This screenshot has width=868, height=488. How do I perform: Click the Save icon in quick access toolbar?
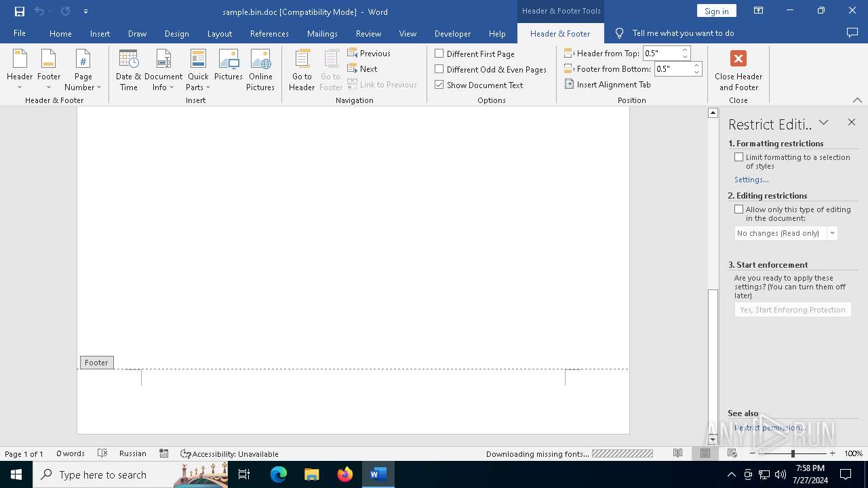(20, 11)
